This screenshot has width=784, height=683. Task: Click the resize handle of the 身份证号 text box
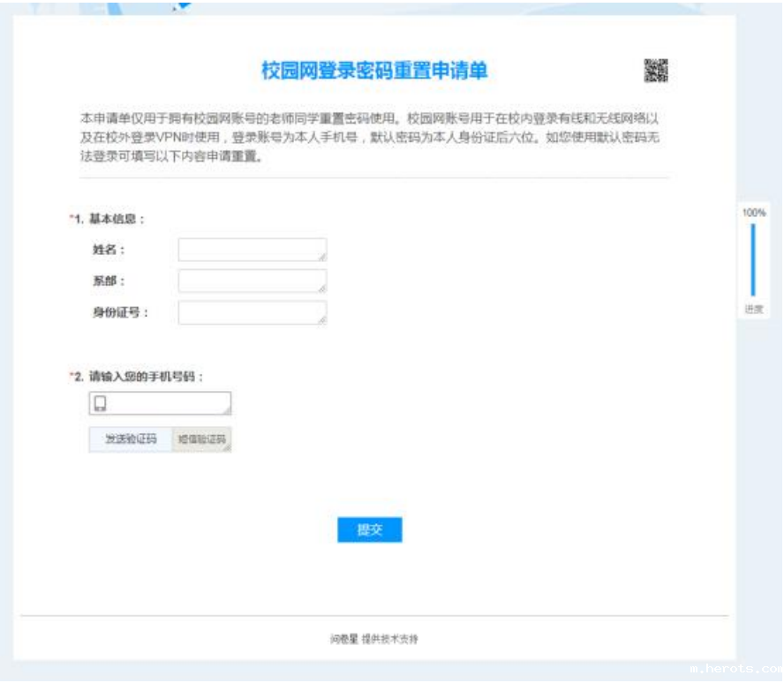(x=322, y=319)
